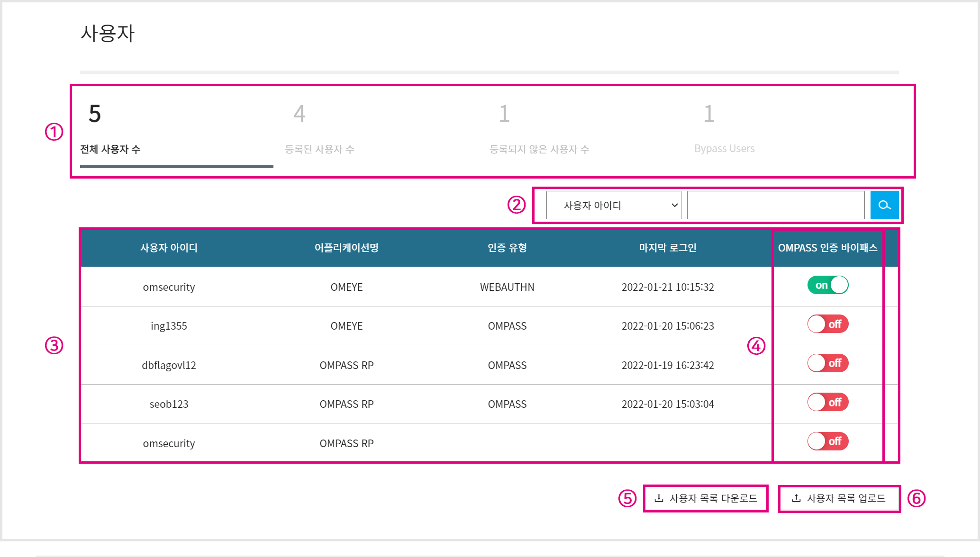Enable OMPASS bypass for dbflagovl12
This screenshot has width=980, height=557.
coord(828,363)
